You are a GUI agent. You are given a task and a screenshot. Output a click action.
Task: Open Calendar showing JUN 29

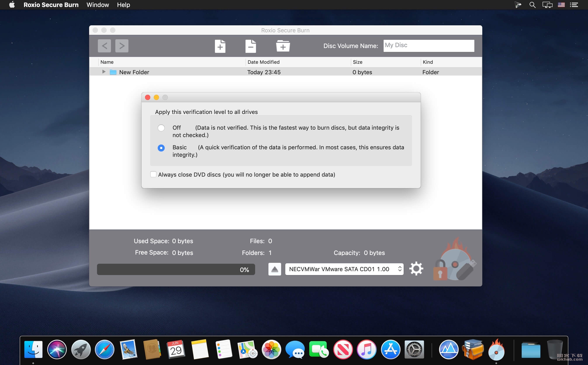click(176, 350)
